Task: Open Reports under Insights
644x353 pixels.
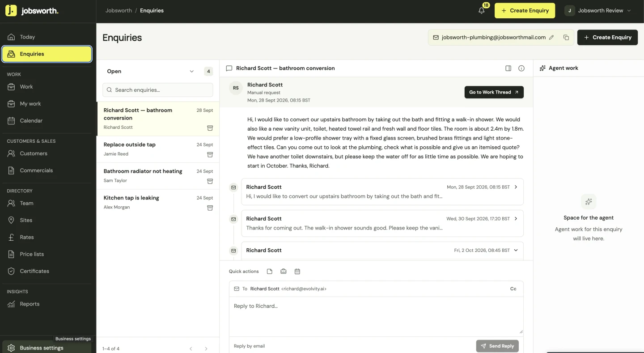Action: coord(47,304)
